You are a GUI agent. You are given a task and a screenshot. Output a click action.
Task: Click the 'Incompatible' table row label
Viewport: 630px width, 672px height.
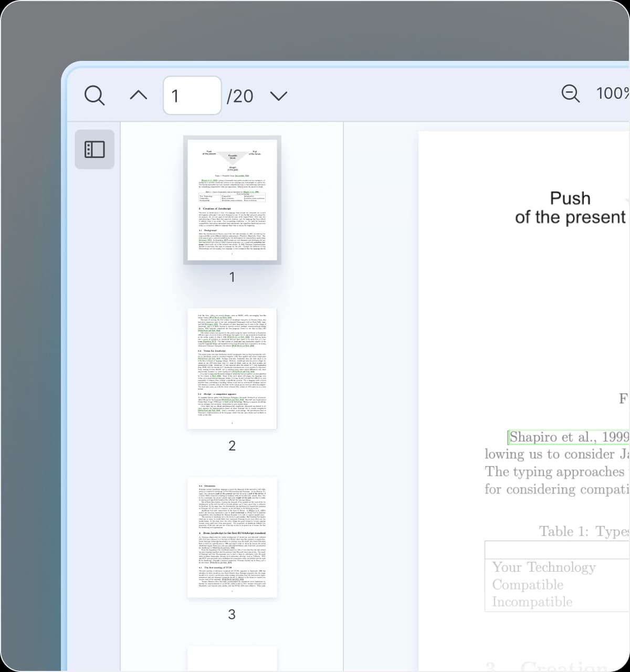click(x=532, y=602)
